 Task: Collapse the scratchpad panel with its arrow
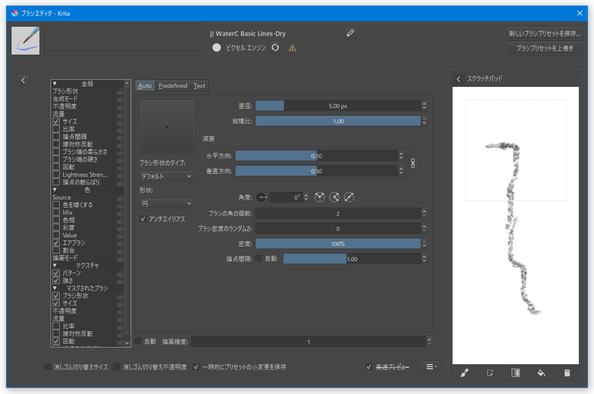[x=458, y=79]
